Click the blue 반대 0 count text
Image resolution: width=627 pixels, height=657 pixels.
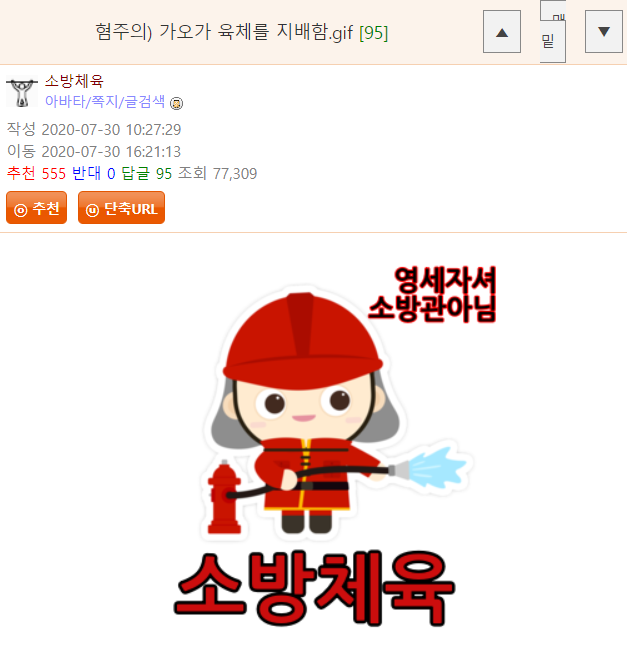[93, 173]
